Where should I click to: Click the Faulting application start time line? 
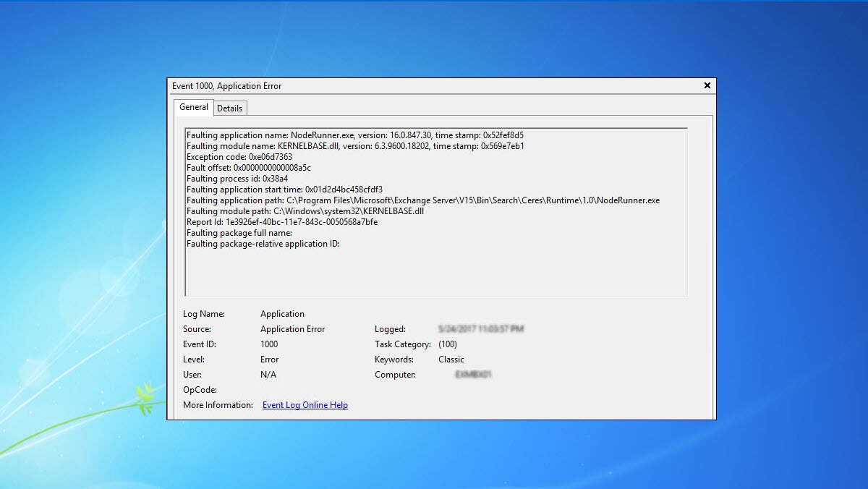[284, 190]
